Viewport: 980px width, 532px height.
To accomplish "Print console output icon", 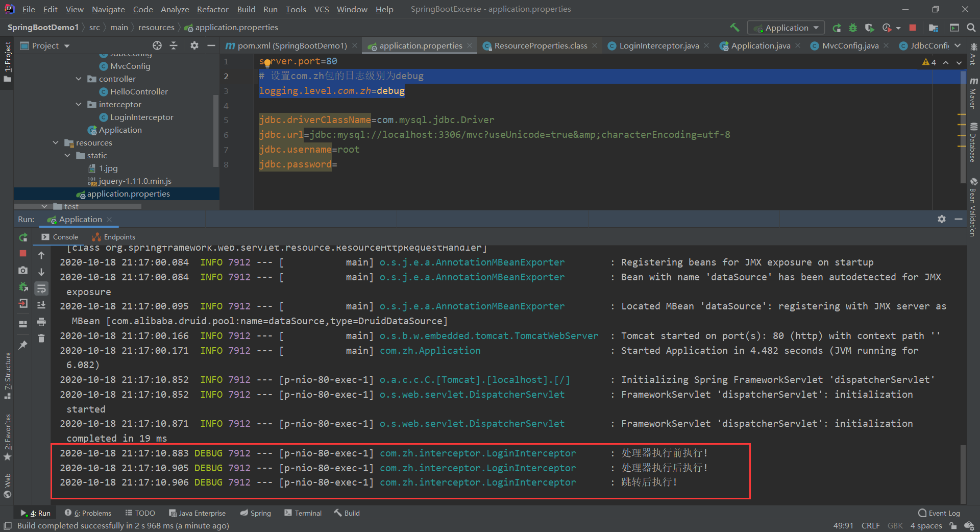I will pyautogui.click(x=41, y=322).
